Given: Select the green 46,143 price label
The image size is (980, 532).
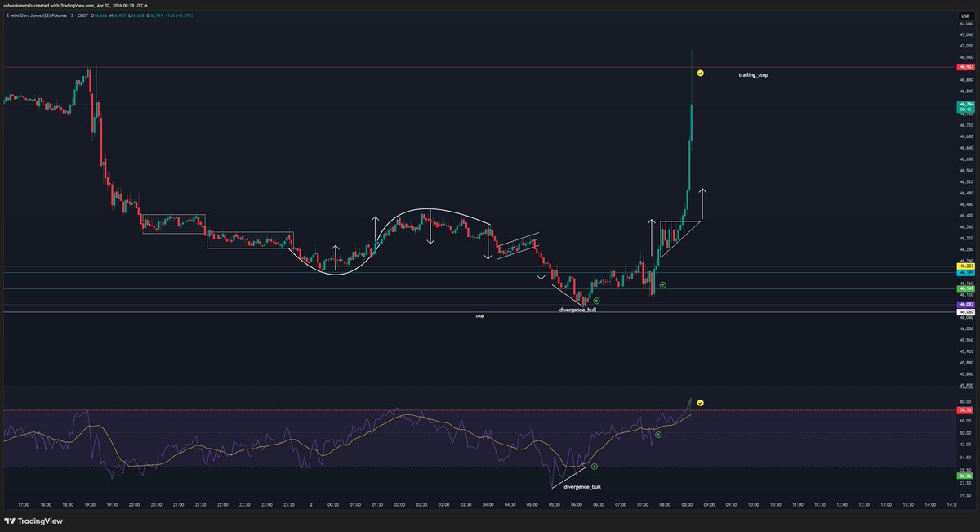Looking at the screenshot, I should coord(967,288).
